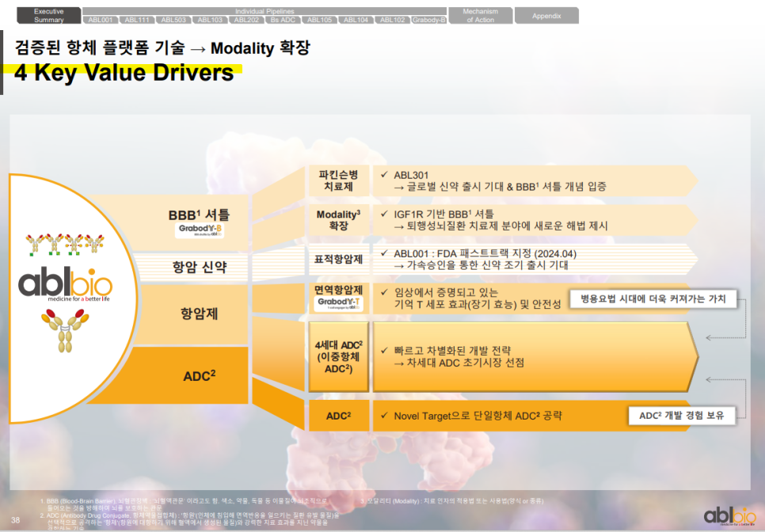Click the Grabody-B logo under BBB 셔틀

[200, 230]
